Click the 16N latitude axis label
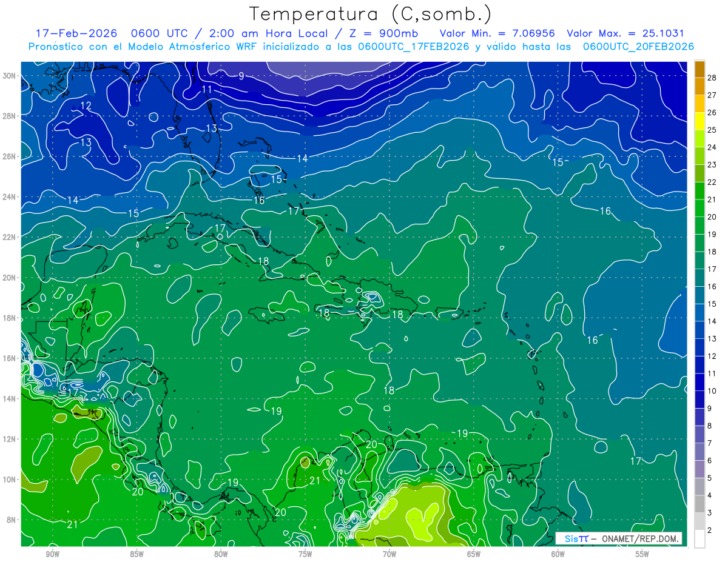 point(10,358)
